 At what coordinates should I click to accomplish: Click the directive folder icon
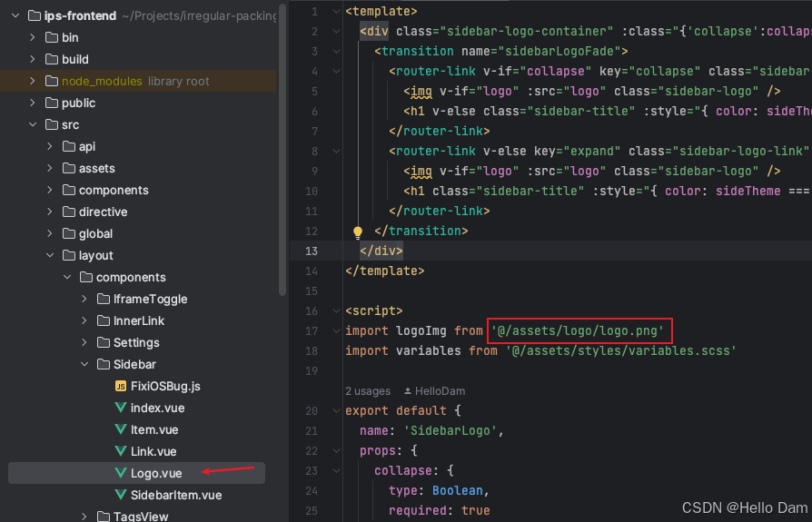pos(69,212)
